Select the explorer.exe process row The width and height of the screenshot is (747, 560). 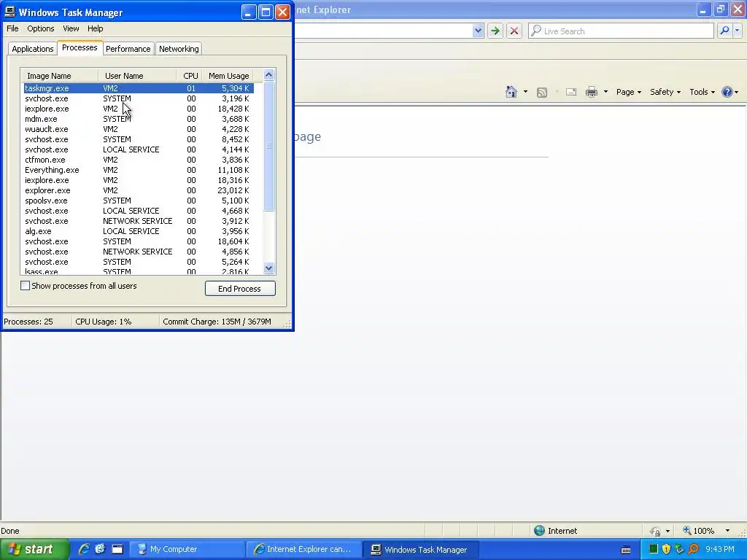[x=139, y=190]
